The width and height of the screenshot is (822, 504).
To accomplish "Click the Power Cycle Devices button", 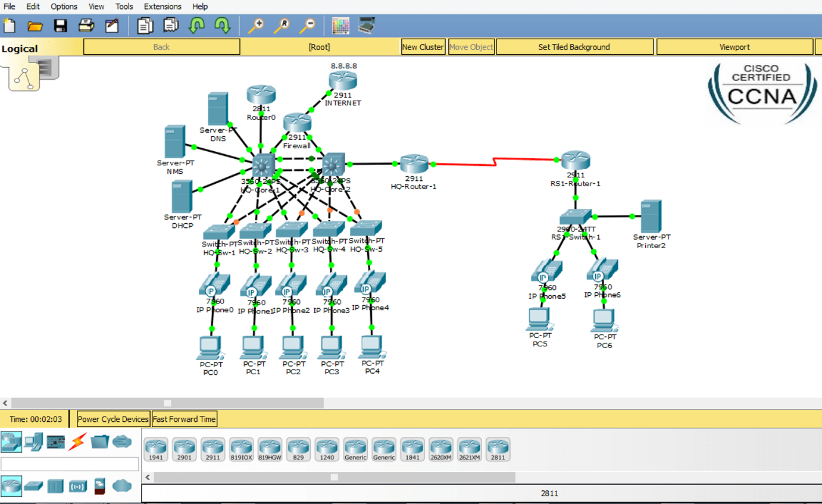I will pyautogui.click(x=112, y=418).
